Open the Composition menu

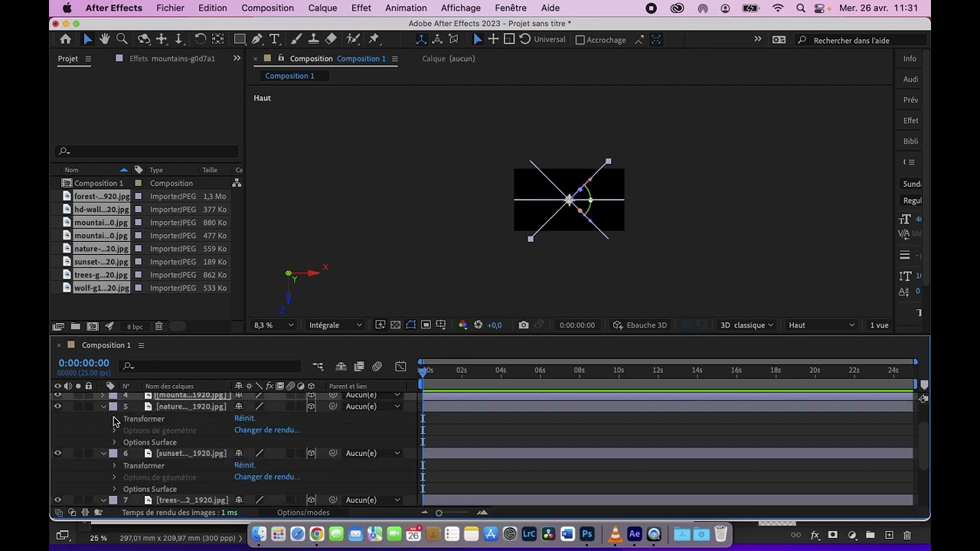(x=267, y=8)
